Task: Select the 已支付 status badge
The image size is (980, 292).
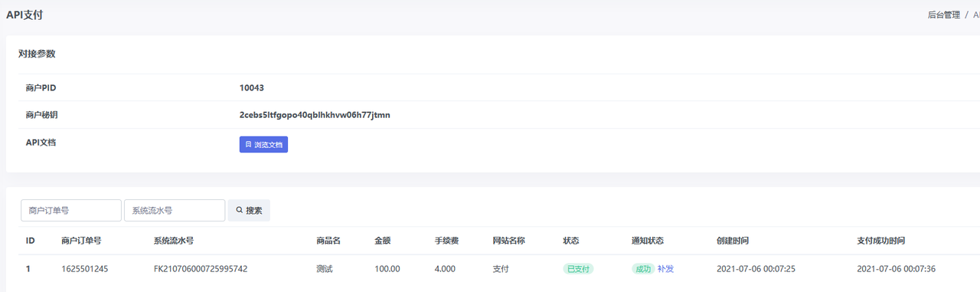Action: 579,269
